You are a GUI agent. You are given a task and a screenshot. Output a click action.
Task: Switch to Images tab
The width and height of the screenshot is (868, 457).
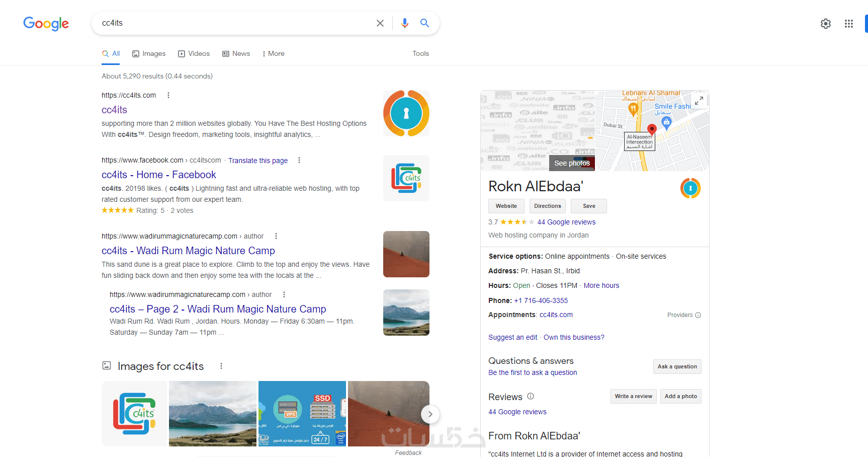(x=149, y=54)
